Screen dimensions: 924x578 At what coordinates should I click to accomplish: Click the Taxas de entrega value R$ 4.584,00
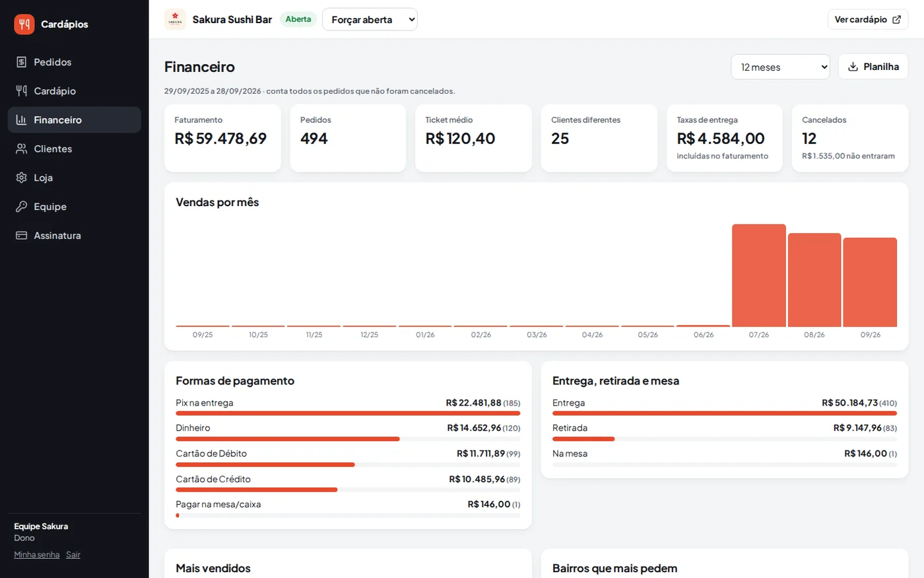(721, 139)
